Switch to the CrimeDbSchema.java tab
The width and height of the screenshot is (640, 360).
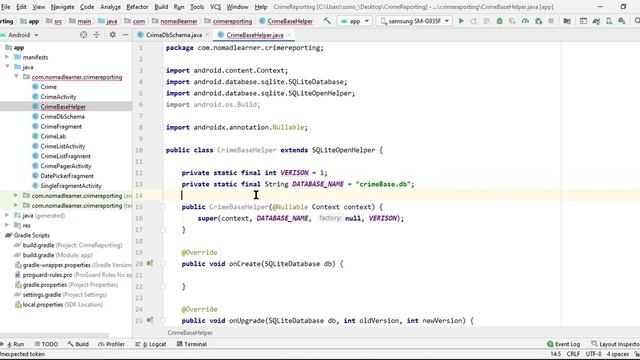tap(174, 35)
